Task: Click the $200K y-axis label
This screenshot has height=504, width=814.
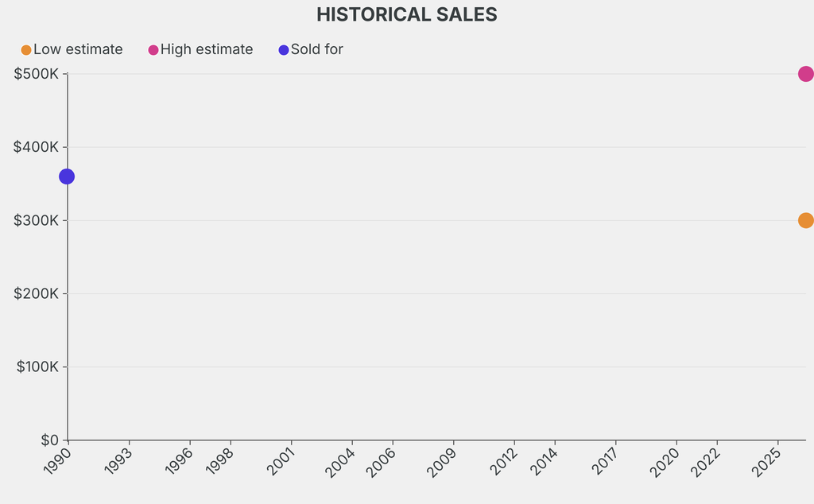Action: tap(37, 293)
